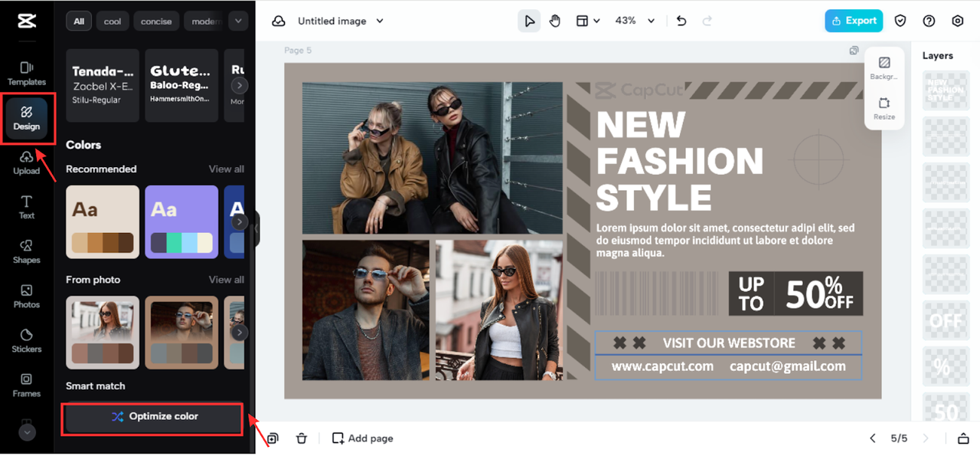Select the top photo of two women

point(433,158)
